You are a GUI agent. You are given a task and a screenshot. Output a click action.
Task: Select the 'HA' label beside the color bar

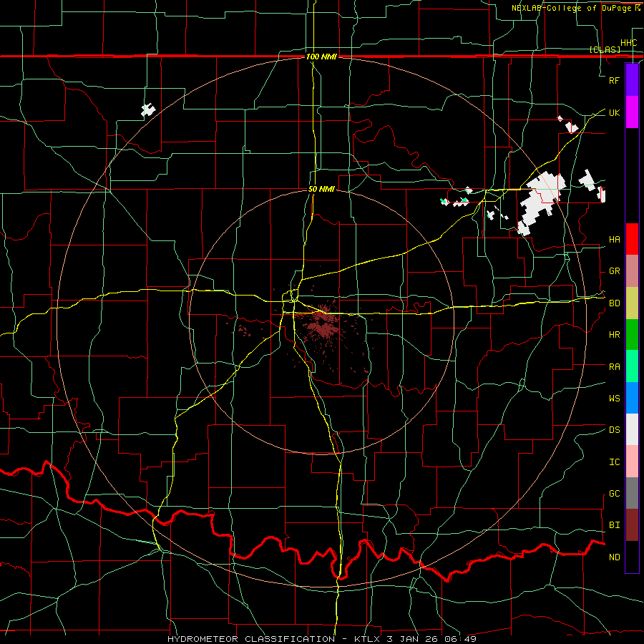pyautogui.click(x=614, y=240)
